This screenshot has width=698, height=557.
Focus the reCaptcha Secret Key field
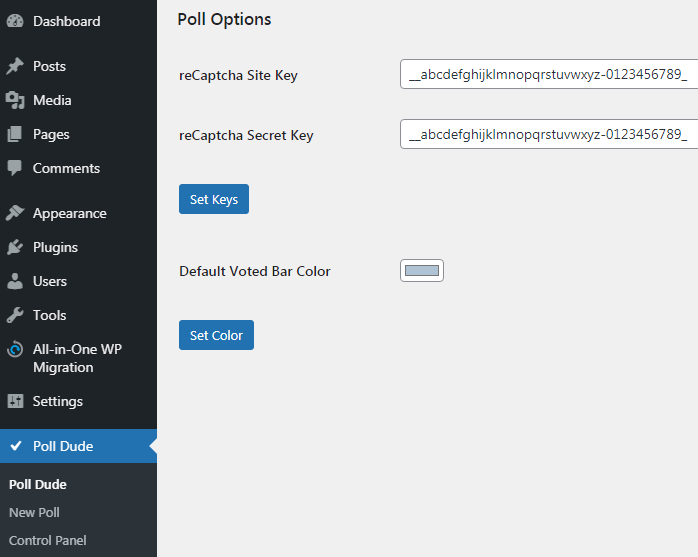click(x=549, y=134)
